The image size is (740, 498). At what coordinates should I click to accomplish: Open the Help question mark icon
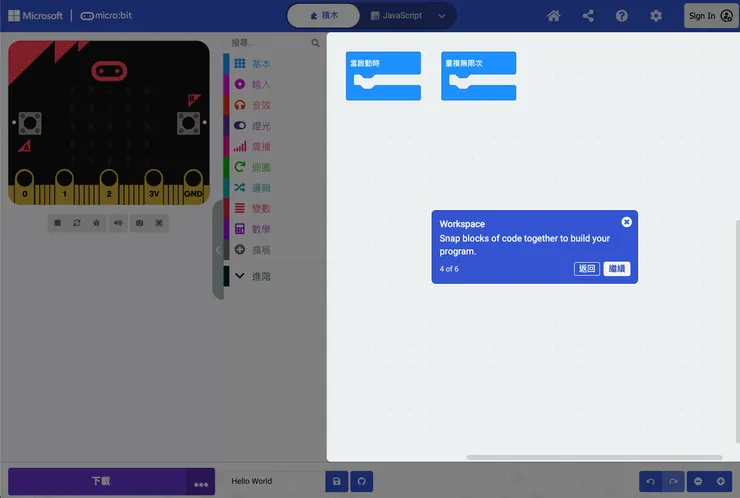(622, 16)
